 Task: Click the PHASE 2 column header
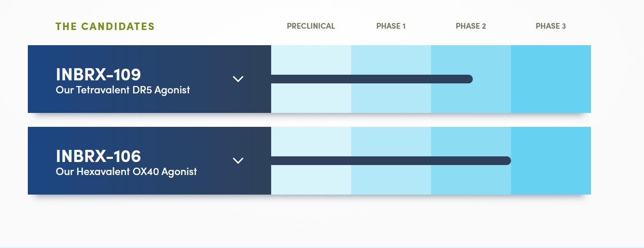pos(471,26)
